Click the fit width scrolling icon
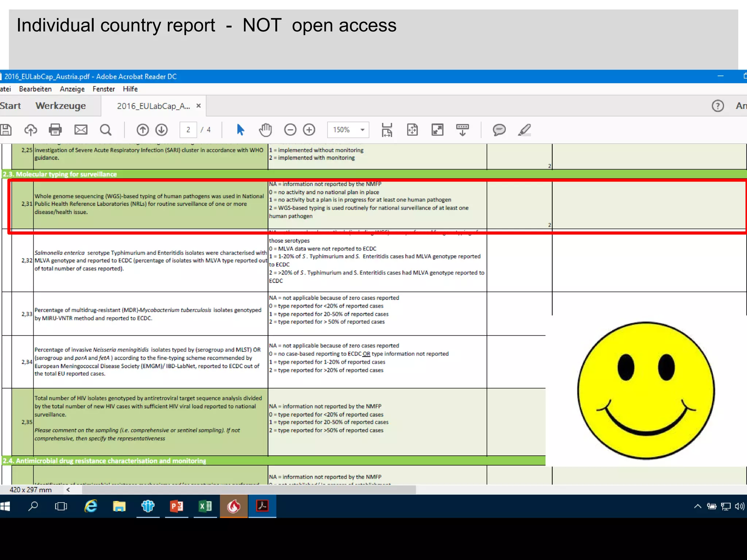Image resolution: width=747 pixels, height=560 pixels. coord(387,130)
